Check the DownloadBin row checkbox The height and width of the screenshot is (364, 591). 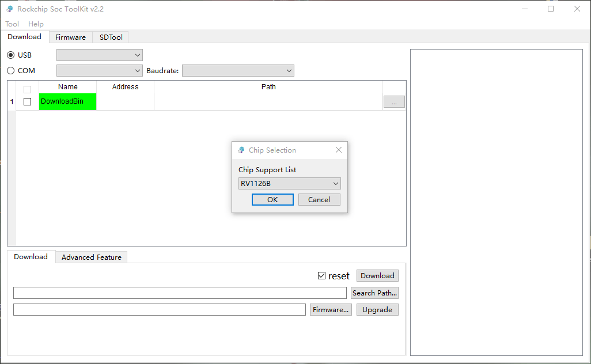click(x=27, y=102)
